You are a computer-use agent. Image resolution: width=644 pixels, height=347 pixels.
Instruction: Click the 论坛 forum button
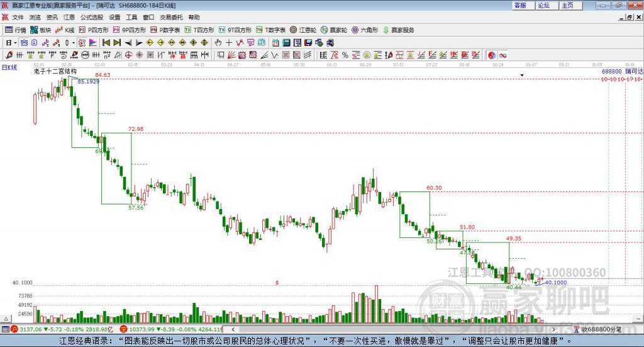547,5
